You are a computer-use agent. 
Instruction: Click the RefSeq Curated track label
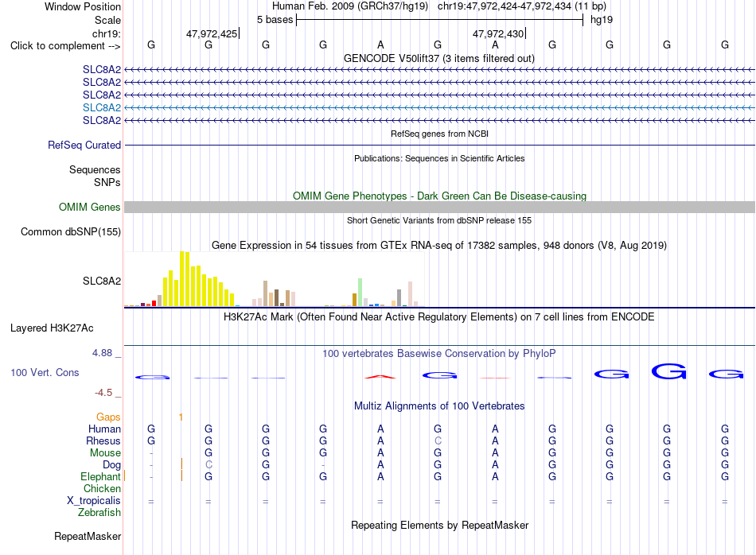point(84,145)
